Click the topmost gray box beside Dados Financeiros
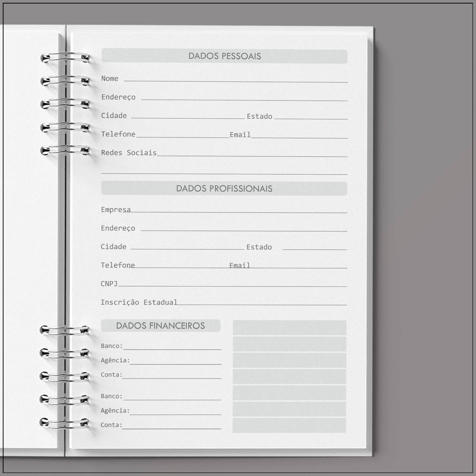The image size is (476, 476). (289, 328)
